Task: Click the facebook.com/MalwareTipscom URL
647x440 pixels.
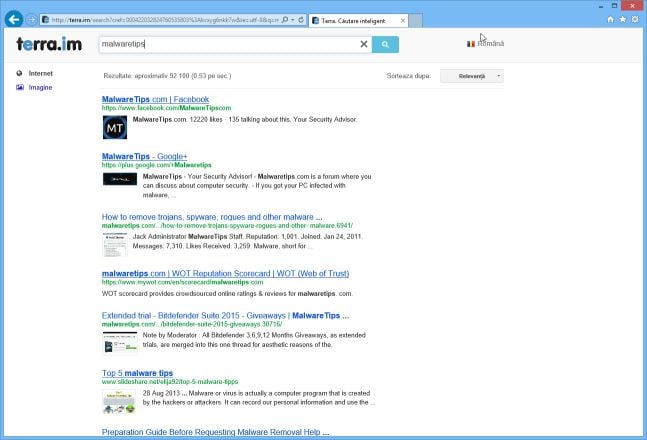Action: click(x=166, y=108)
